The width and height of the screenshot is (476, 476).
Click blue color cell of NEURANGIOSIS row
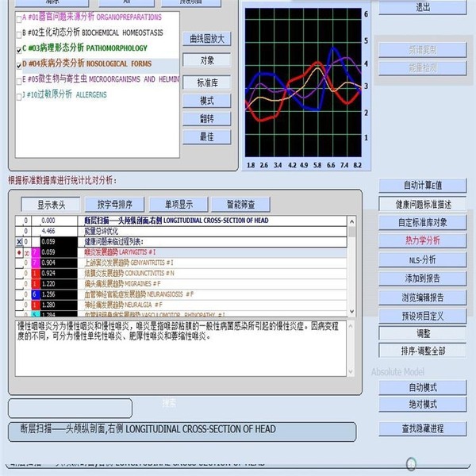pyautogui.click(x=35, y=294)
